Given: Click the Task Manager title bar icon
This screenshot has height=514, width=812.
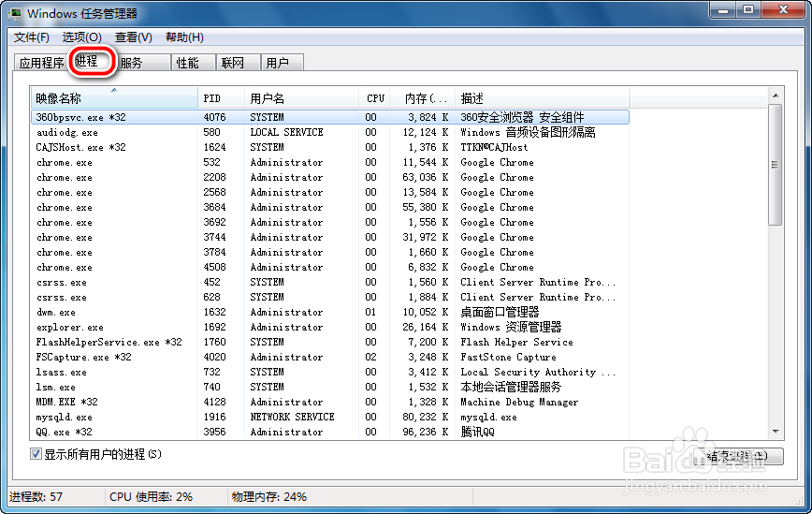Looking at the screenshot, I should [16, 13].
